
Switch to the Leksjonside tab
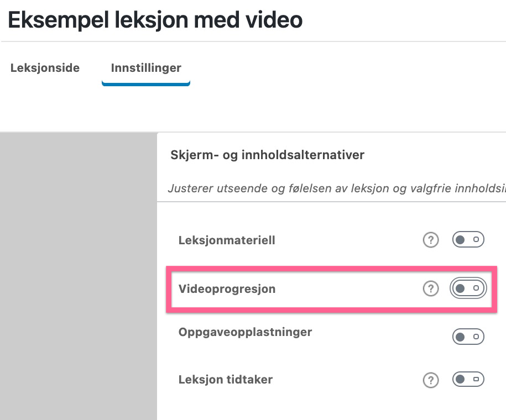point(45,68)
